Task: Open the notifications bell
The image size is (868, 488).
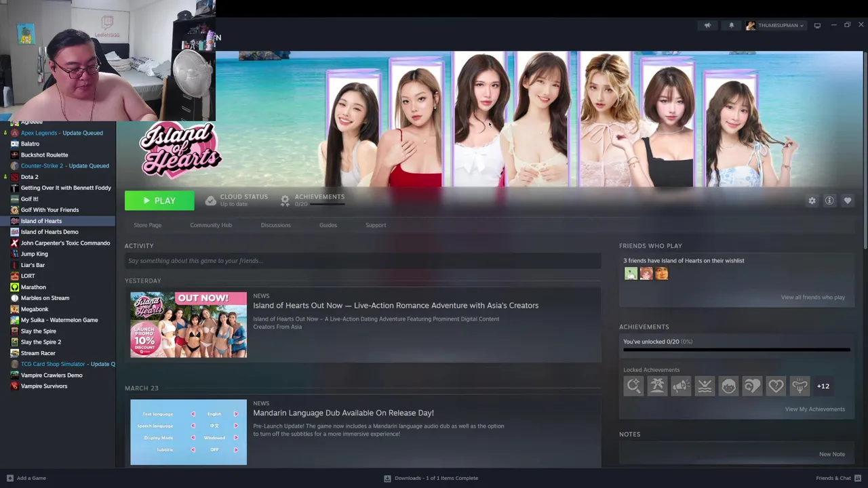Action: [x=731, y=25]
